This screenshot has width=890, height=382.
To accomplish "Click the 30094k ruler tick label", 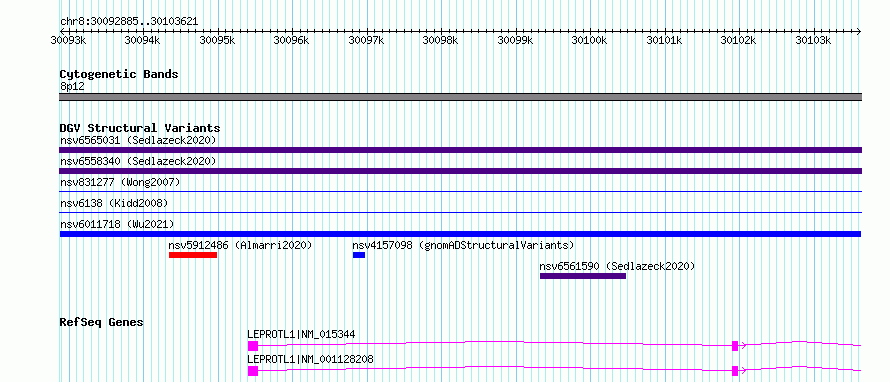I will coord(142,41).
